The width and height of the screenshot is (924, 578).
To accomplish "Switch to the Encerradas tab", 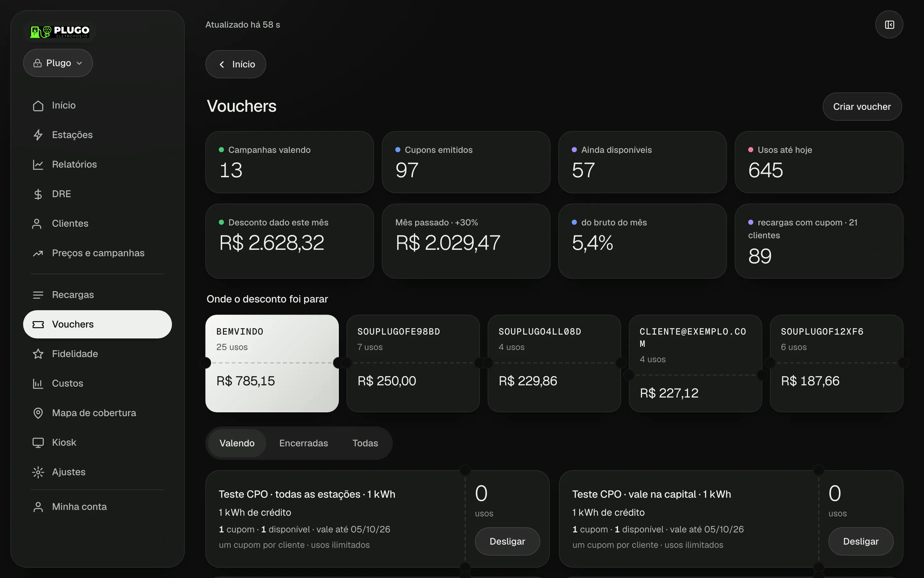I will 303,443.
